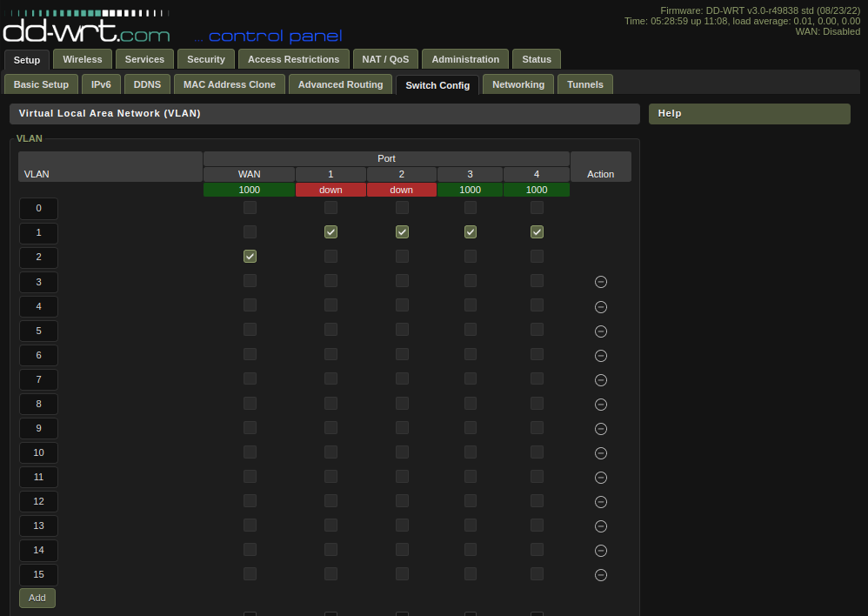Viewport: 868px width, 616px height.
Task: Uncheck port 4 on VLAN 1
Action: click(537, 231)
